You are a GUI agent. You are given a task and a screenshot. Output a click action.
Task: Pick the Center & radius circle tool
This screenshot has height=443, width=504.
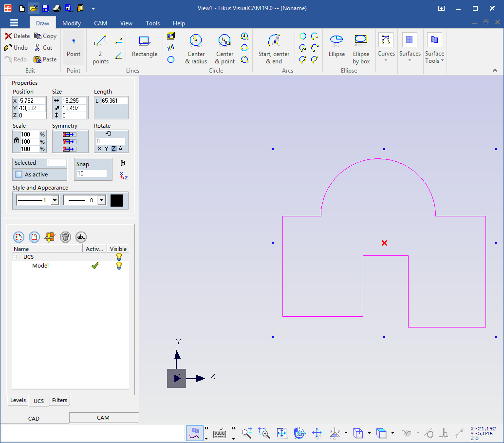coord(196,49)
